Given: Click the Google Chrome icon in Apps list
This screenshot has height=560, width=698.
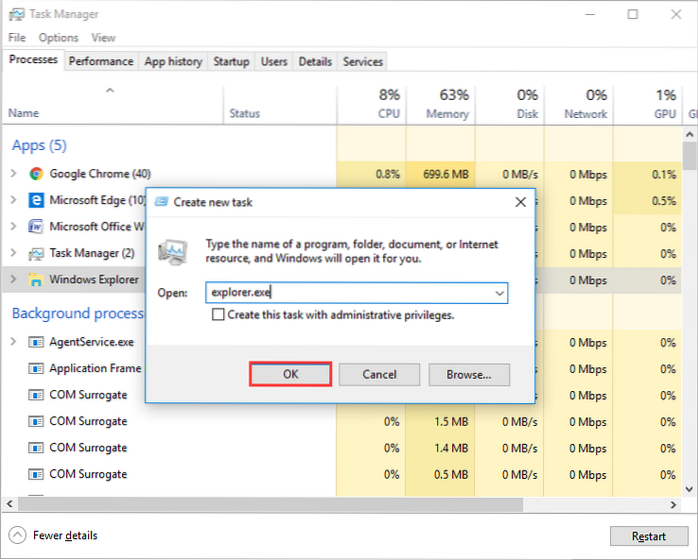Looking at the screenshot, I should (37, 173).
